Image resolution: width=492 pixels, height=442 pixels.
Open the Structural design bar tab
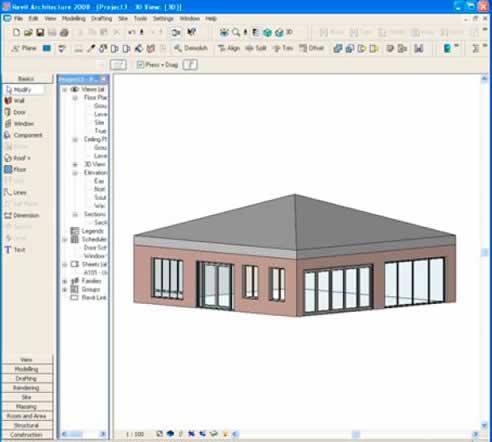(27, 426)
